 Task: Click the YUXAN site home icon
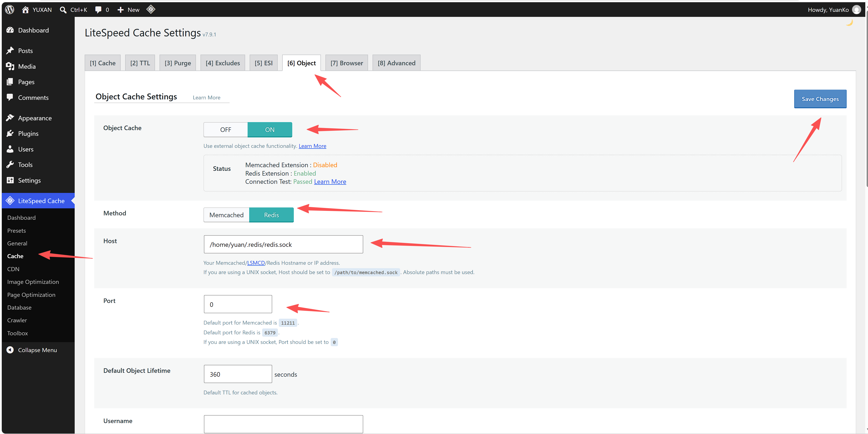pyautogui.click(x=25, y=9)
